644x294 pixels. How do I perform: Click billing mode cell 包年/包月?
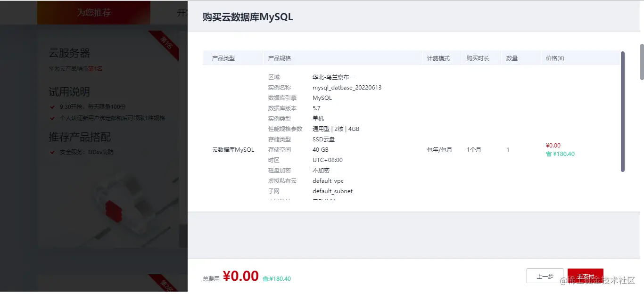click(439, 150)
